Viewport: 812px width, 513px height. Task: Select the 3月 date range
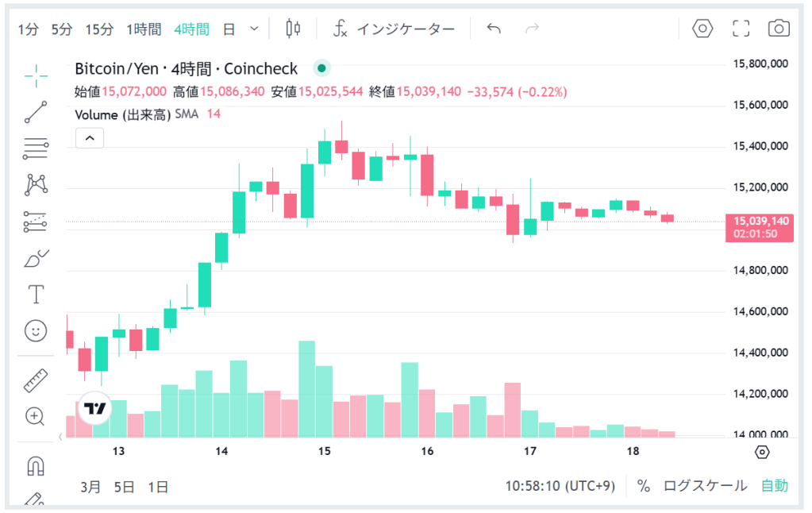coord(90,487)
